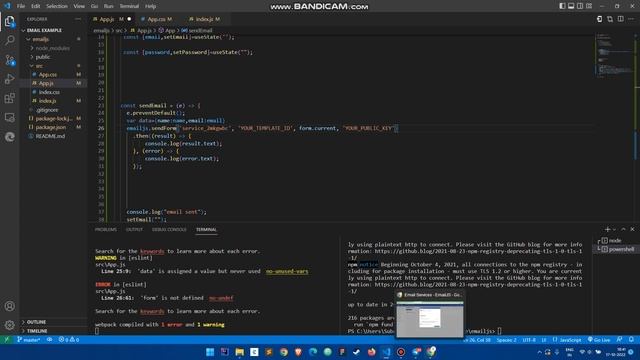
Task: Toggle the bottom panel layout button
Action: tap(571, 6)
